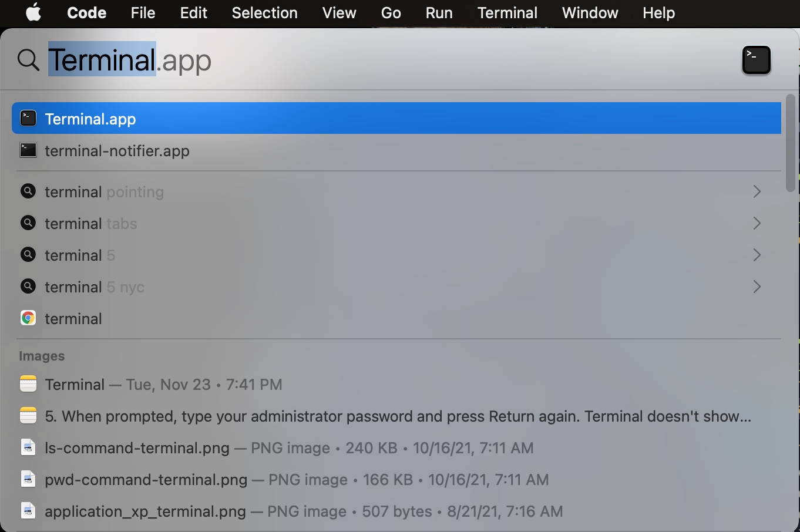
Task: Click the Chrome icon beside the terminal suggestion
Action: tap(28, 318)
